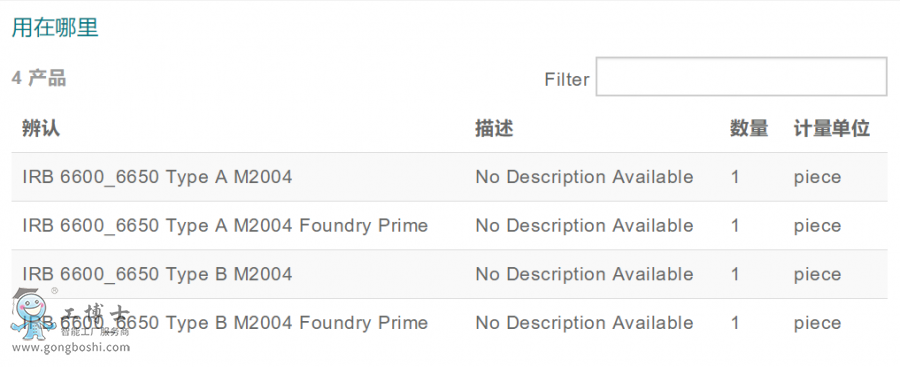Click the piece unit in Type B row
This screenshot has width=900, height=367.
pos(817,275)
